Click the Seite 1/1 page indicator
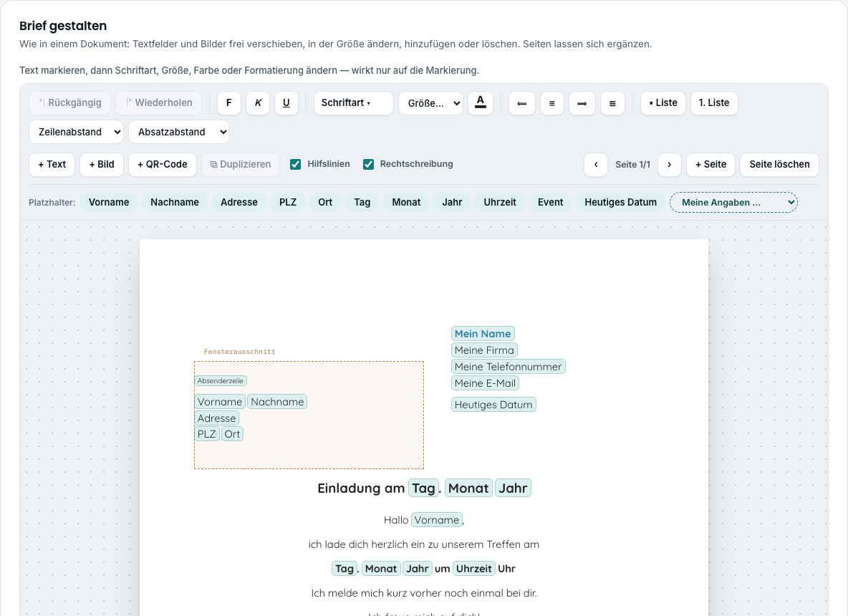The image size is (848, 616). tap(632, 165)
